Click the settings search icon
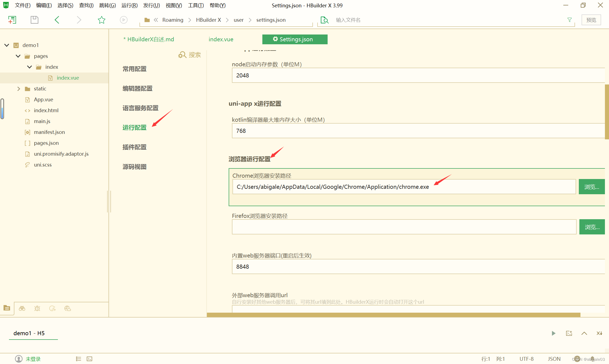Viewport: 609px width, 364px height. [182, 55]
